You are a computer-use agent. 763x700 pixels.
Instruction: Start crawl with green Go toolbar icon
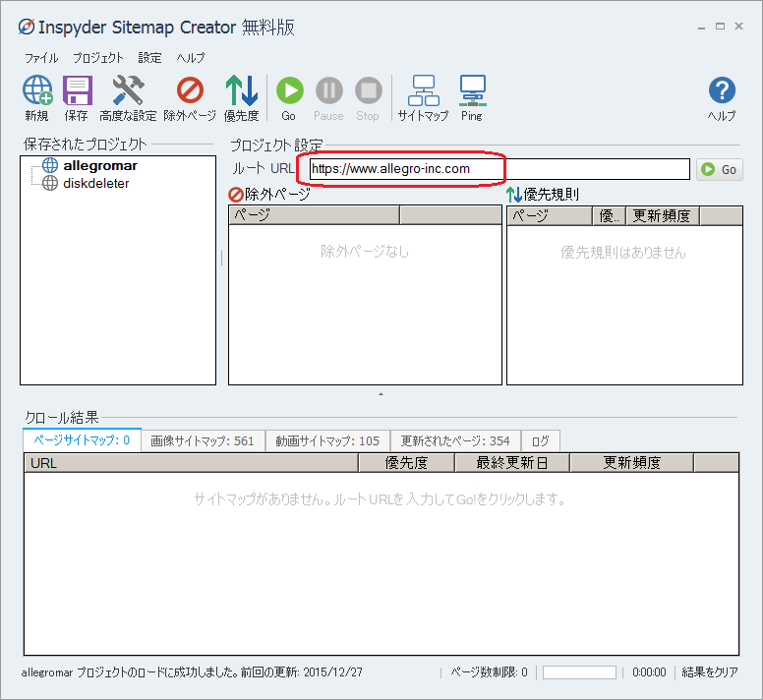[x=289, y=90]
